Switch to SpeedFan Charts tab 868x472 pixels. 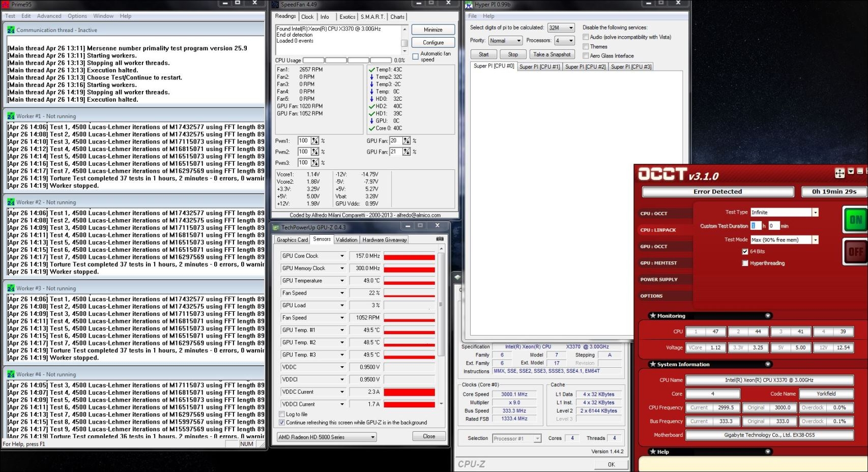click(x=397, y=17)
